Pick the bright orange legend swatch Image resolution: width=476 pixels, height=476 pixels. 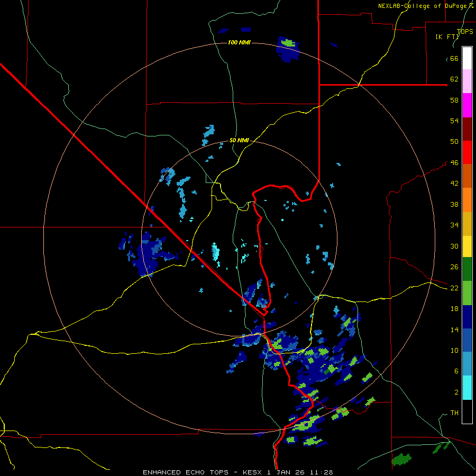coord(467,199)
